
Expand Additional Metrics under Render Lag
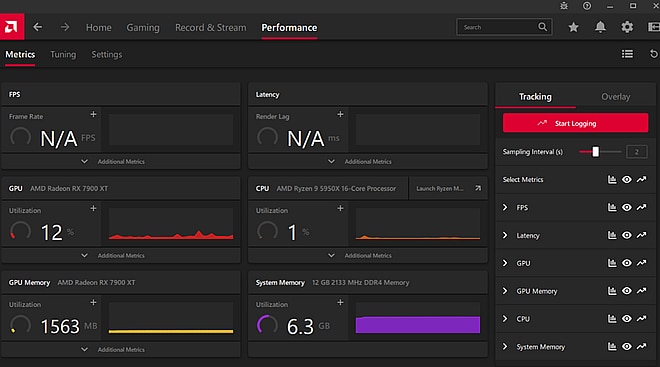pyautogui.click(x=367, y=162)
